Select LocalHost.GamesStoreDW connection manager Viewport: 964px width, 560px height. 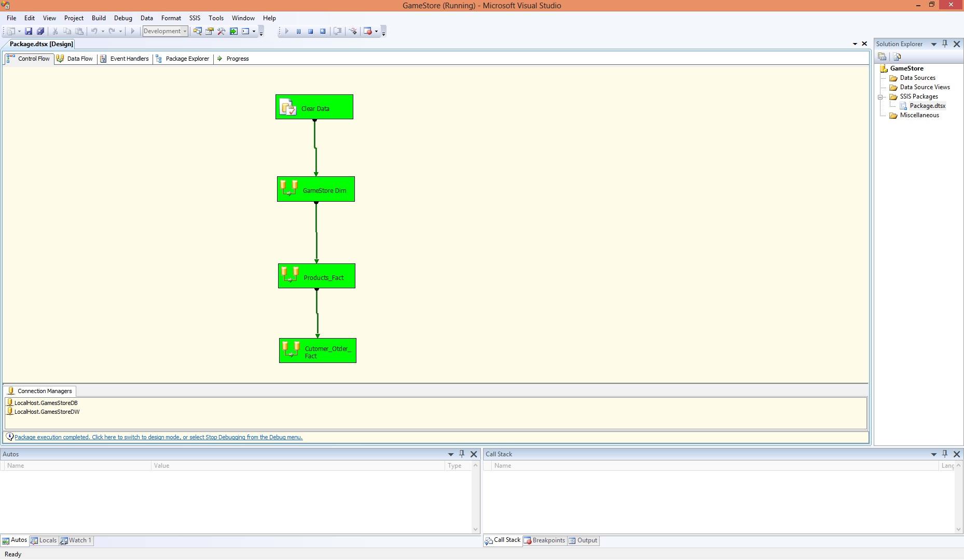pos(43,412)
